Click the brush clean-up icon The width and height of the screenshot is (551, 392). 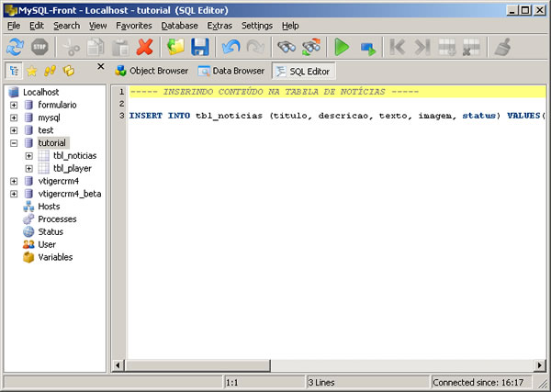503,47
